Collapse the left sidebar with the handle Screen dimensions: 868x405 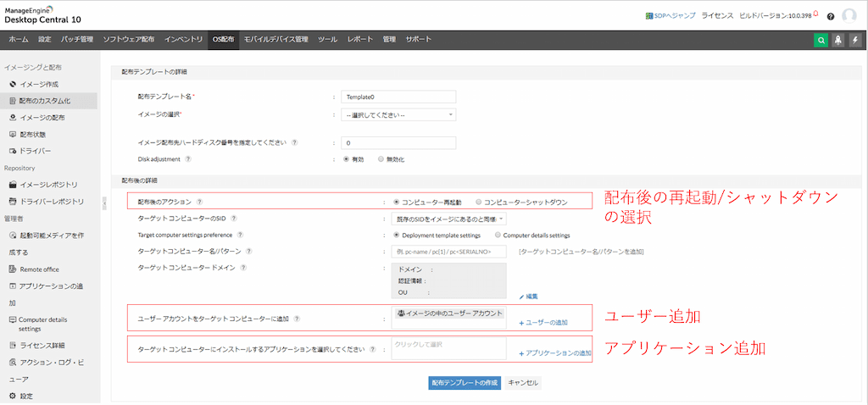tap(103, 203)
